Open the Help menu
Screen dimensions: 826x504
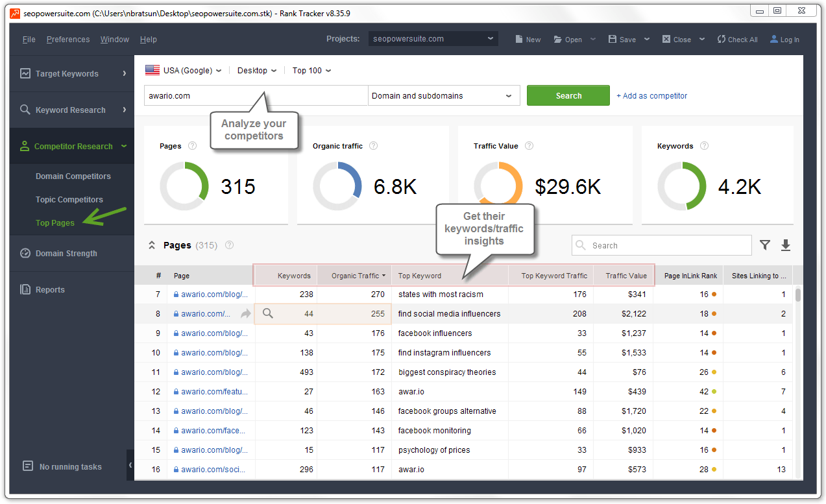[x=149, y=39]
